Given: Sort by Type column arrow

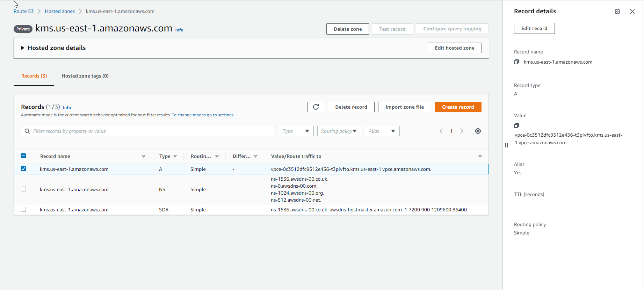Looking at the screenshot, I should coord(175,156).
